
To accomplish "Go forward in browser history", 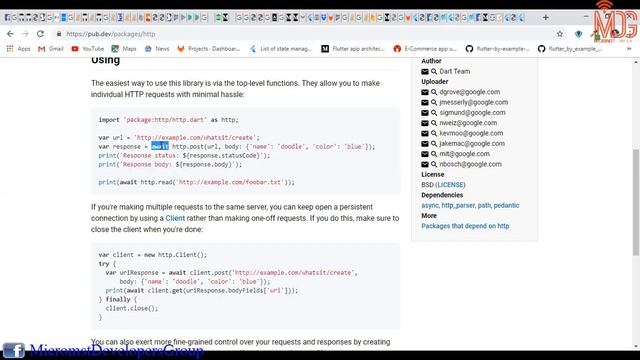I will click(x=25, y=34).
